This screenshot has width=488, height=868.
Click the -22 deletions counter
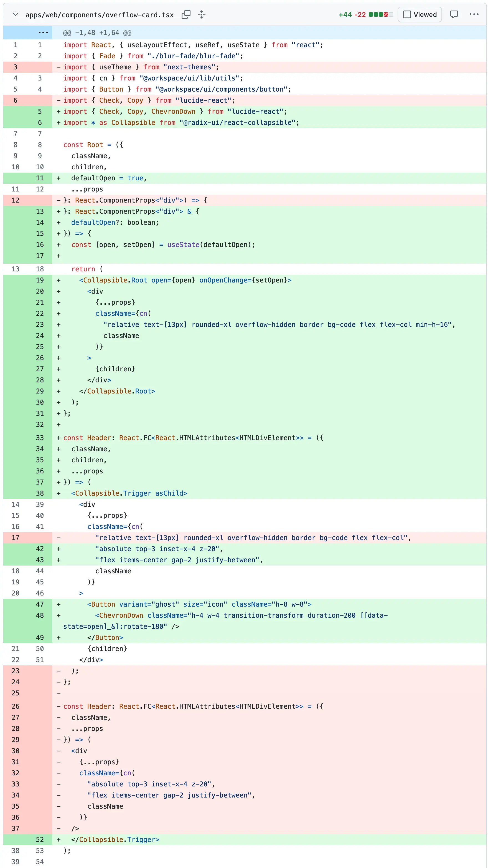coord(359,14)
